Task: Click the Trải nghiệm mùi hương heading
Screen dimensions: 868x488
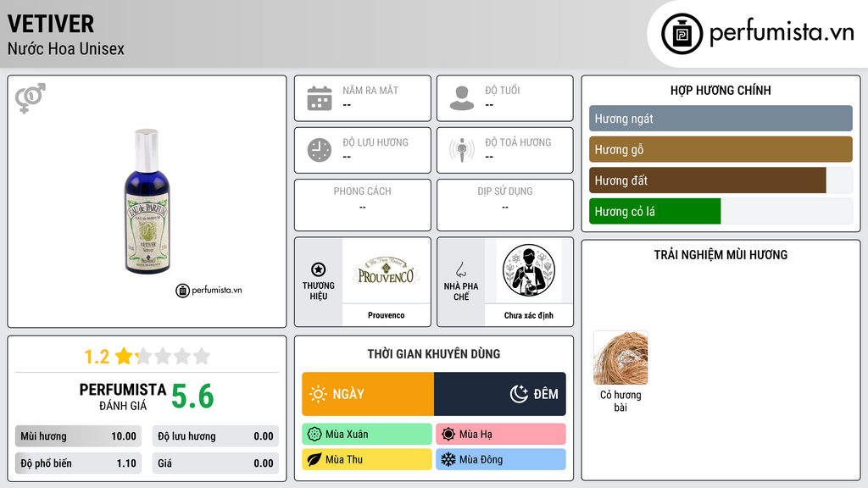Action: [721, 254]
